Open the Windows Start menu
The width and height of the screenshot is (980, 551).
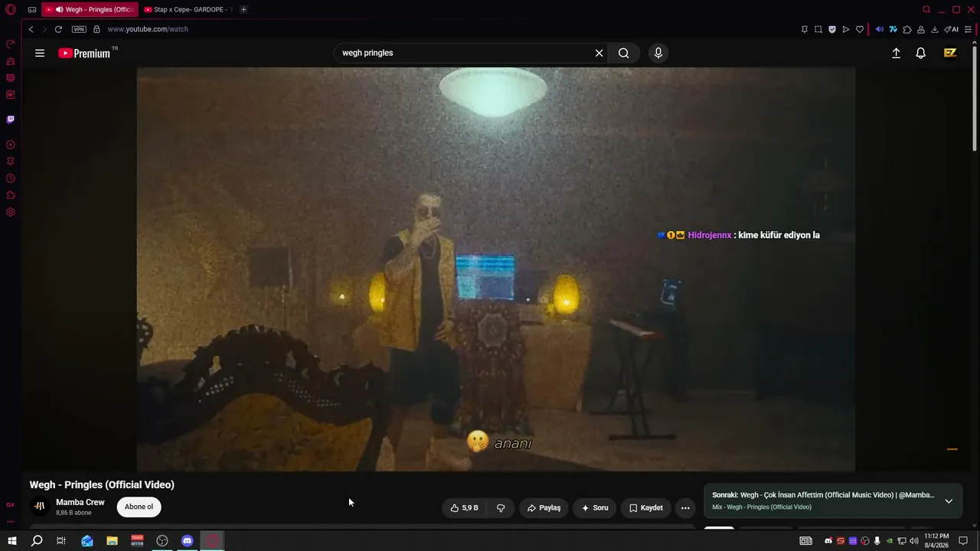(11, 541)
